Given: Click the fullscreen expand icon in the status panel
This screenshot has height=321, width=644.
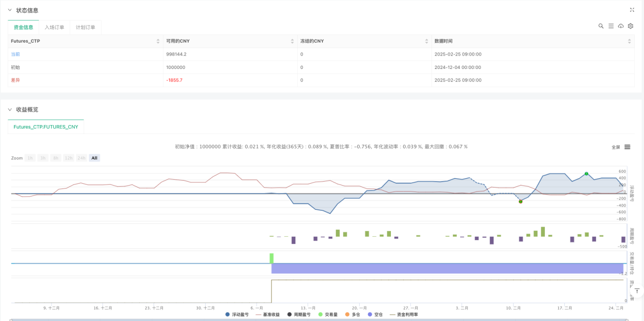Looking at the screenshot, I should [632, 10].
